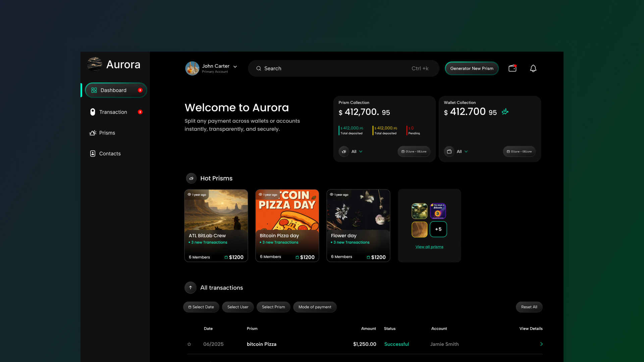Click 3 new Transactions on ATL BitLab Crew
This screenshot has width=644, height=362.
tap(209, 242)
